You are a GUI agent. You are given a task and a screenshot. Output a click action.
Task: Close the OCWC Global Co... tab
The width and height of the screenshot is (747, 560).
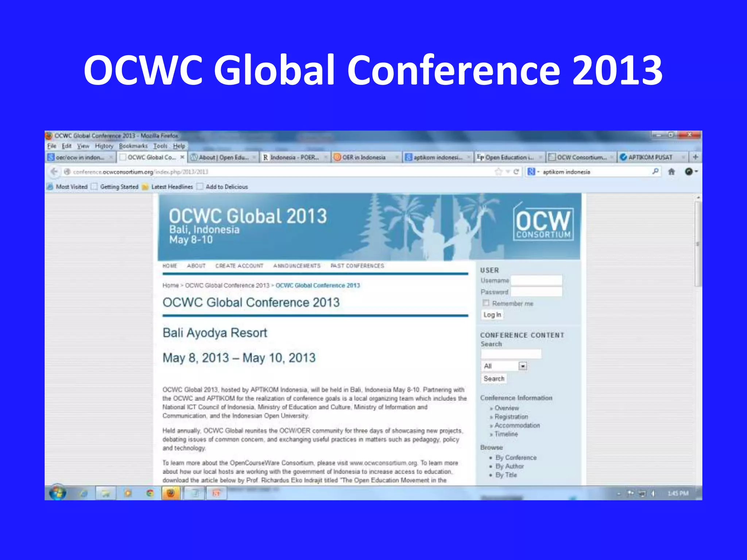(x=182, y=157)
